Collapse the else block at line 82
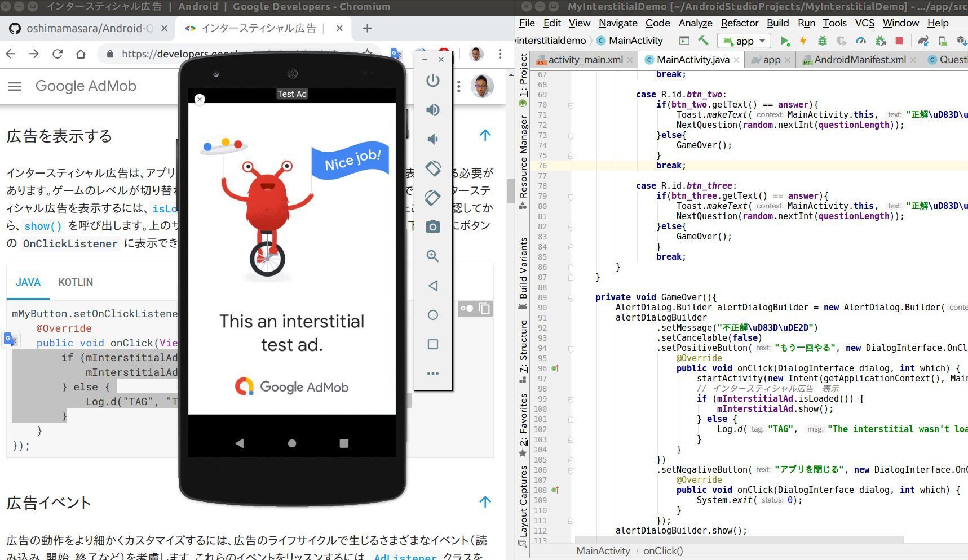The width and height of the screenshot is (968, 560). [x=571, y=226]
